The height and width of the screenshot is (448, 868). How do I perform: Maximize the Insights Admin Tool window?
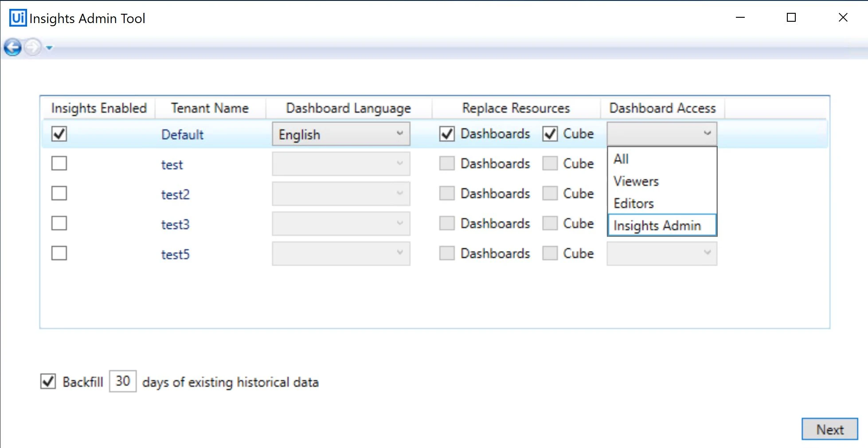pos(791,18)
